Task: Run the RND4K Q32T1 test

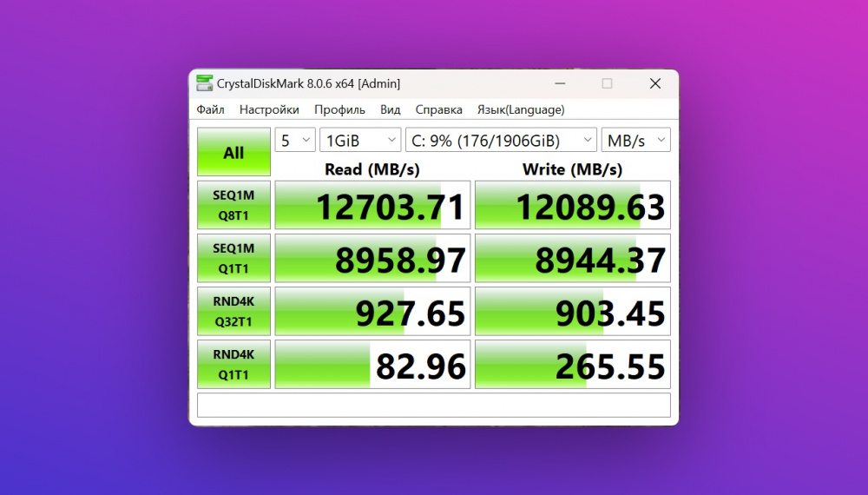Action: click(x=233, y=311)
